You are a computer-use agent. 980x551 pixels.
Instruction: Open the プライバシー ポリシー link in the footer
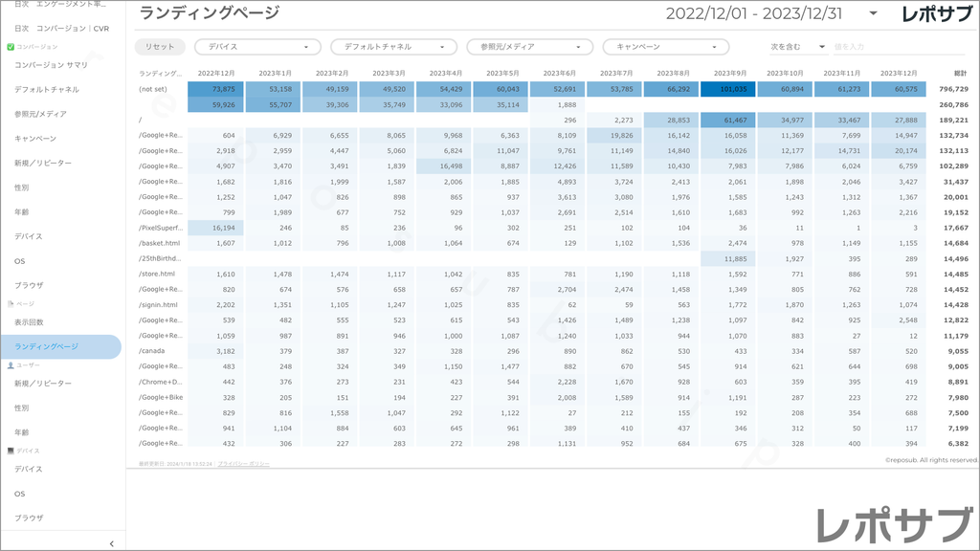coord(243,463)
